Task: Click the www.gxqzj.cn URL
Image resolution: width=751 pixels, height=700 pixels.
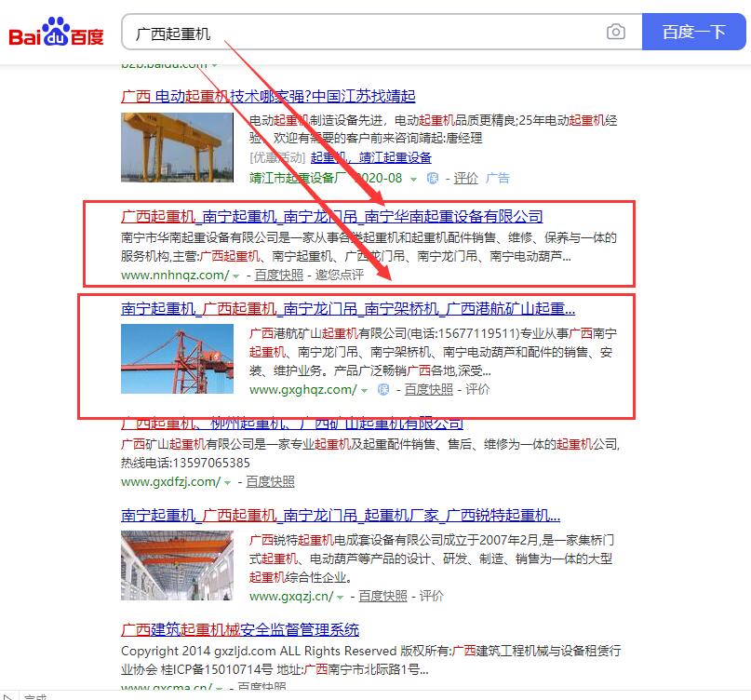Action: tap(291, 597)
